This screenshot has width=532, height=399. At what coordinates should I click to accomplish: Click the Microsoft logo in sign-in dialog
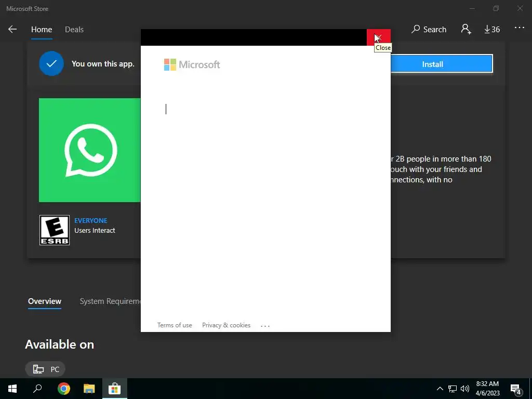(x=192, y=64)
